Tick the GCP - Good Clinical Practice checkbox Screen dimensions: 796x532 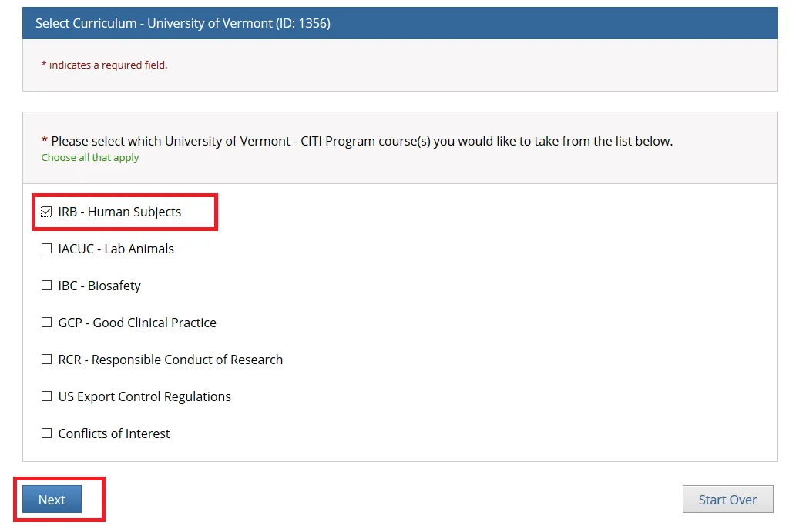click(x=47, y=323)
